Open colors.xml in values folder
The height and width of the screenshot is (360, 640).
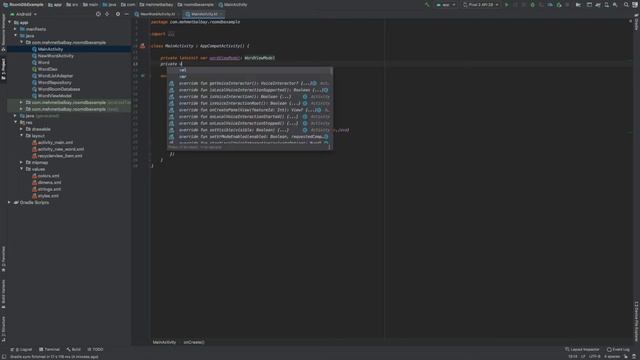point(48,176)
